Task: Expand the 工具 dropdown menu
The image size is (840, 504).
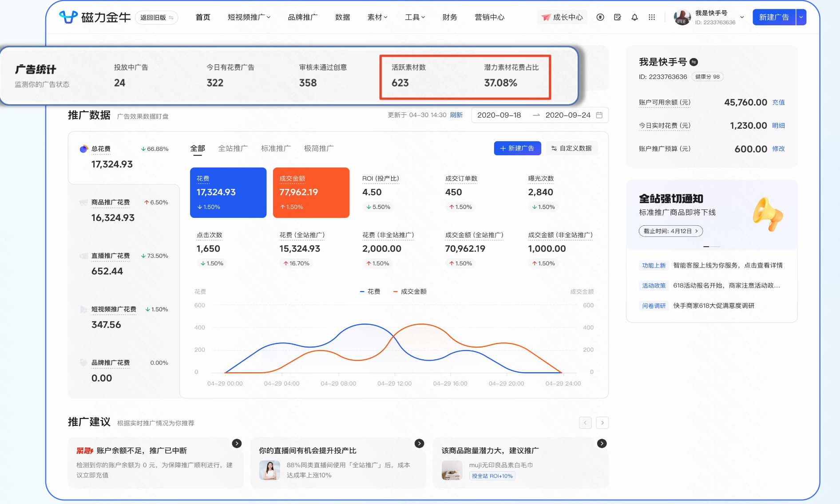Action: tap(414, 17)
